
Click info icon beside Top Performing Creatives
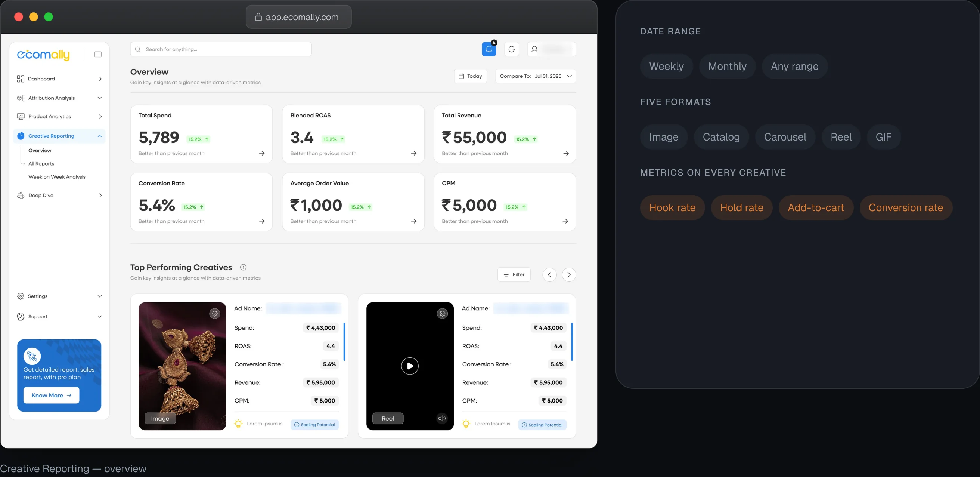point(244,267)
